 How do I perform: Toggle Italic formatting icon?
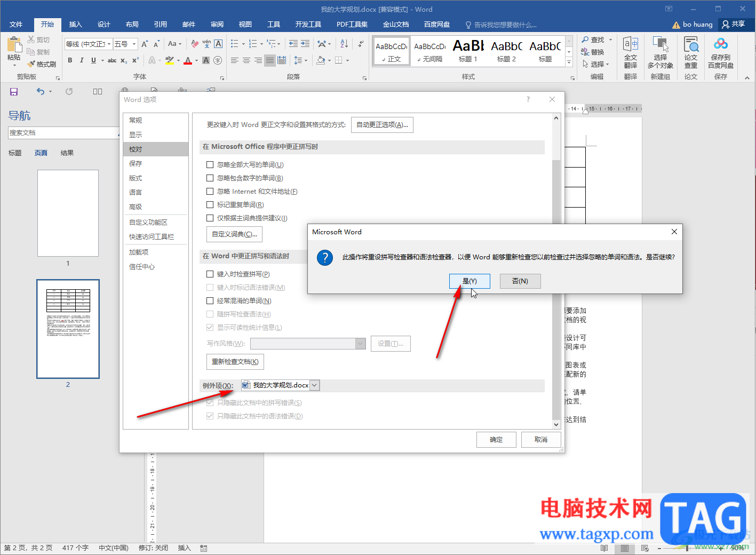(82, 60)
